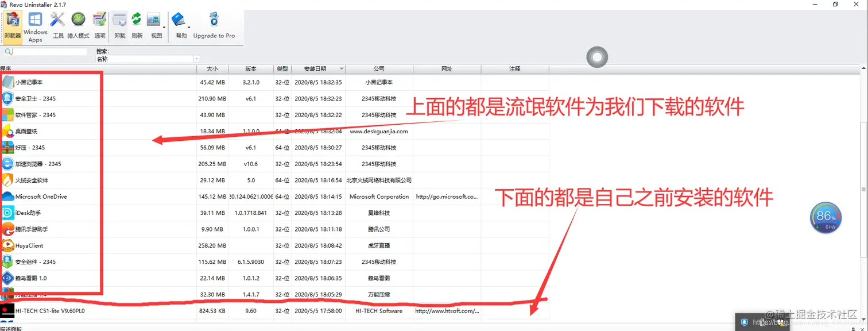The height and width of the screenshot is (331, 868).
Task: Select the 腾讯手游助手 program icon
Action: 7,229
